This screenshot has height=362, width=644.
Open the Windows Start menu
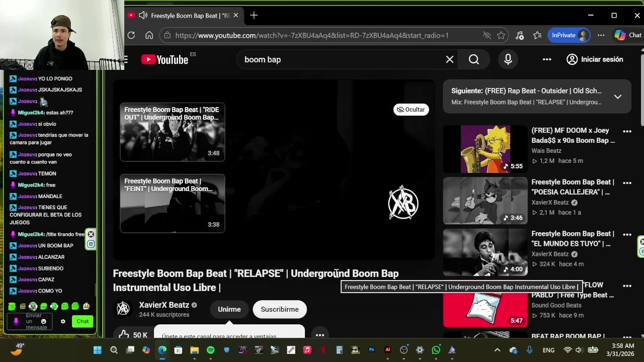click(x=98, y=350)
